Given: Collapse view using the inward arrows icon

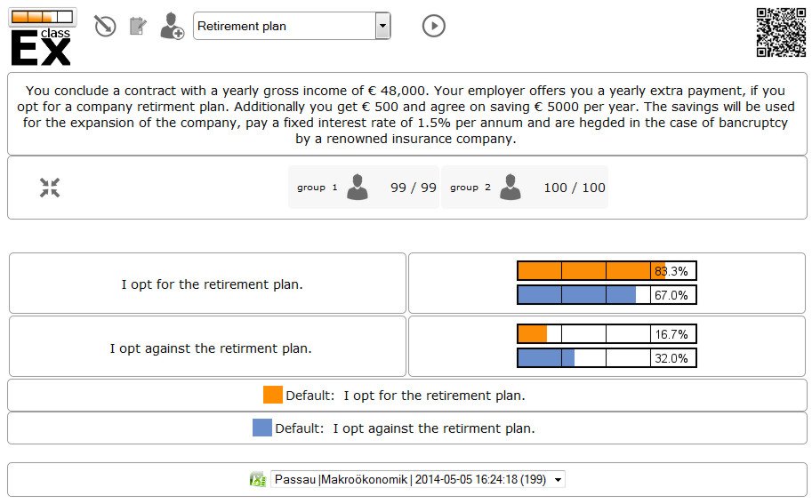Looking at the screenshot, I should (50, 188).
